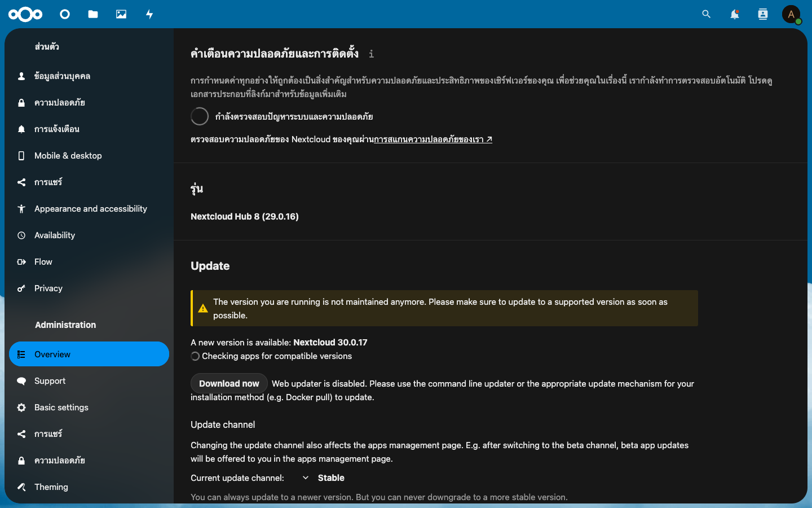This screenshot has width=812, height=508.
Task: Open Privacy settings
Action: tap(89, 288)
